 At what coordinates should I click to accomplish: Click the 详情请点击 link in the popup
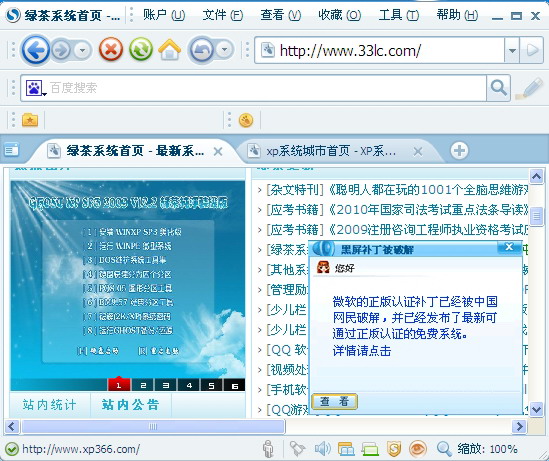coord(362,351)
